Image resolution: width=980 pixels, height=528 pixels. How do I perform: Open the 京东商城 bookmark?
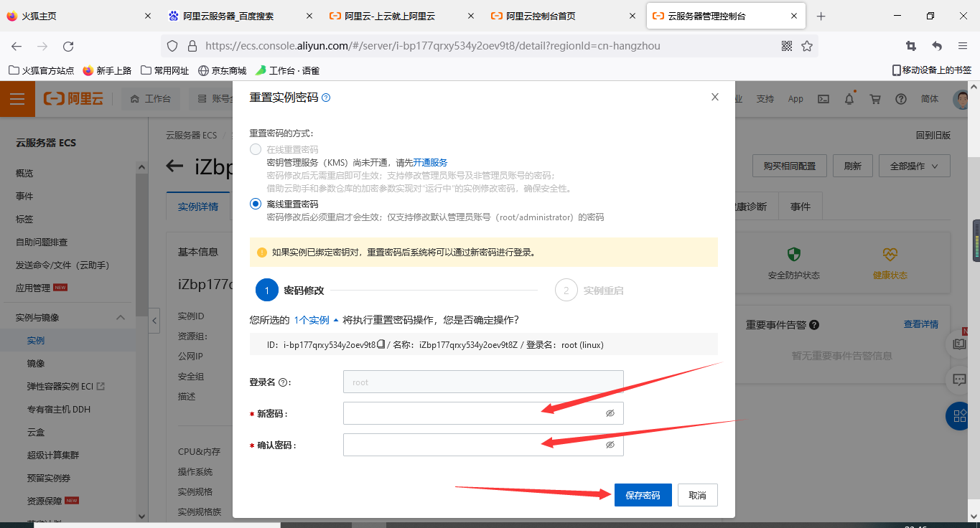(x=223, y=70)
